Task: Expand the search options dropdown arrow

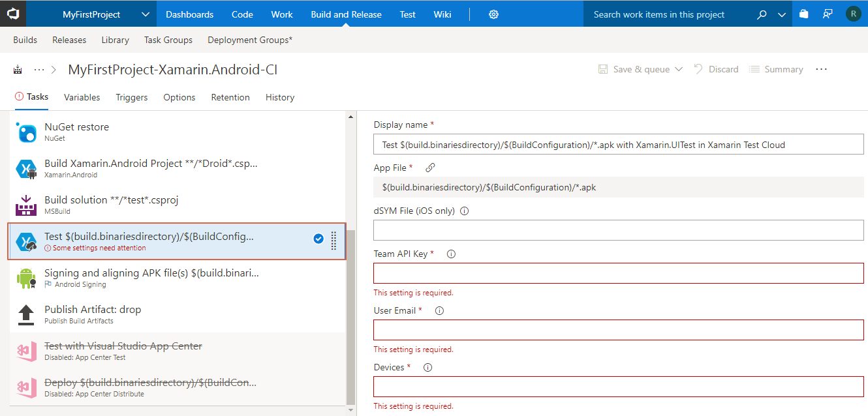Action: [782, 14]
